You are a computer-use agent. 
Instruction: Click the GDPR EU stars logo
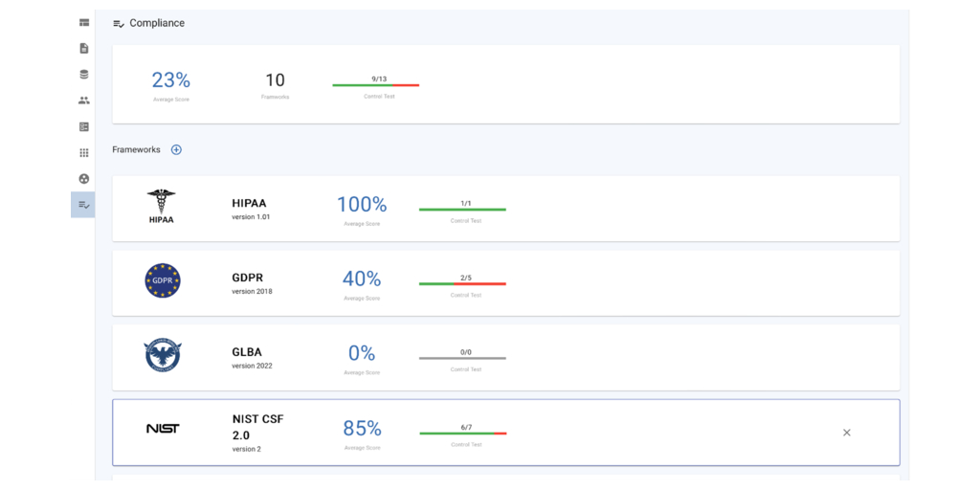(x=162, y=281)
